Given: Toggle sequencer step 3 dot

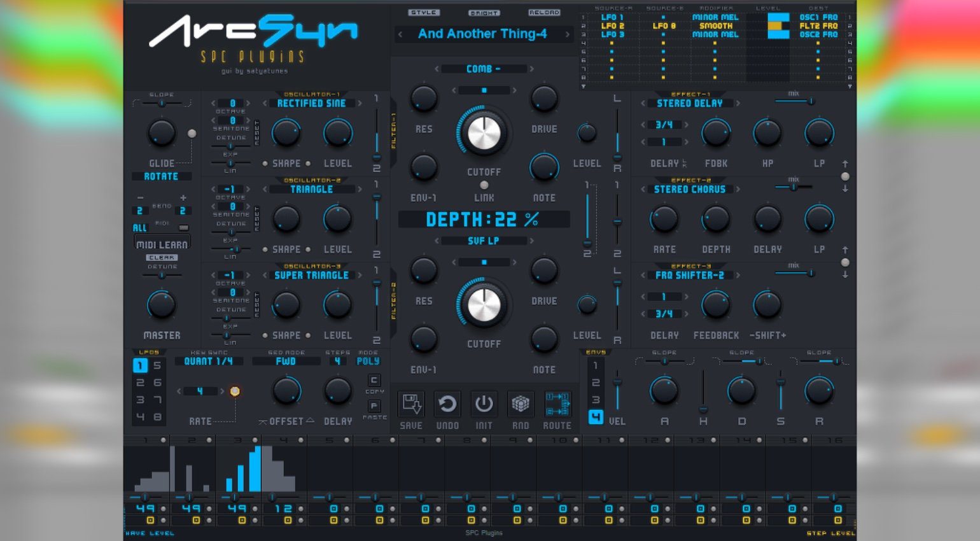Looking at the screenshot, I should pyautogui.click(x=255, y=440).
